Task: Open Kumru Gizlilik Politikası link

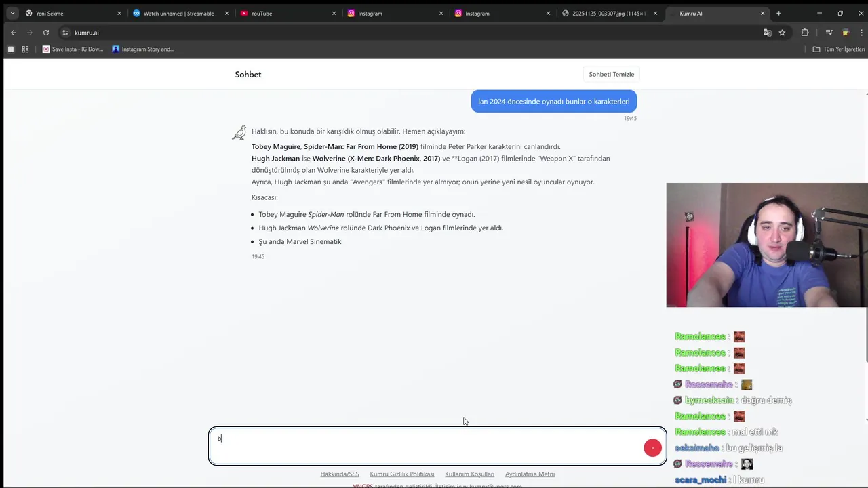Action: point(402,474)
